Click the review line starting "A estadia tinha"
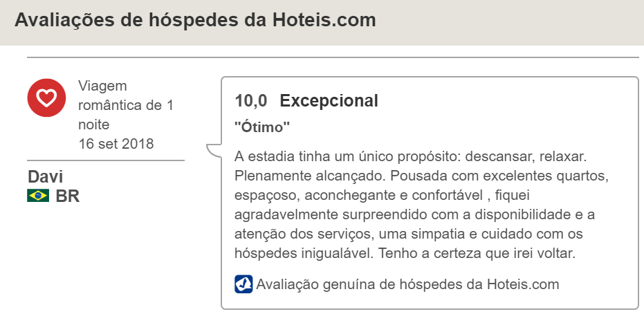This screenshot has width=644, height=314. 411,157
